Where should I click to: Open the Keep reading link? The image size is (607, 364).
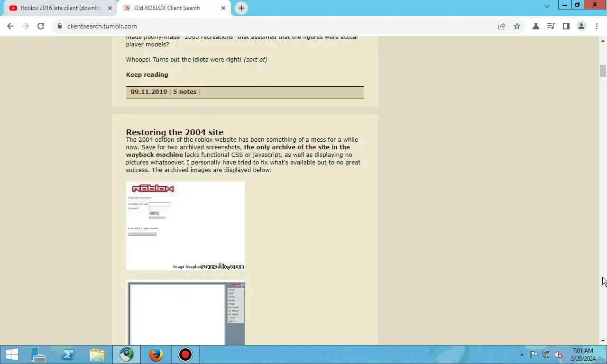coord(147,74)
